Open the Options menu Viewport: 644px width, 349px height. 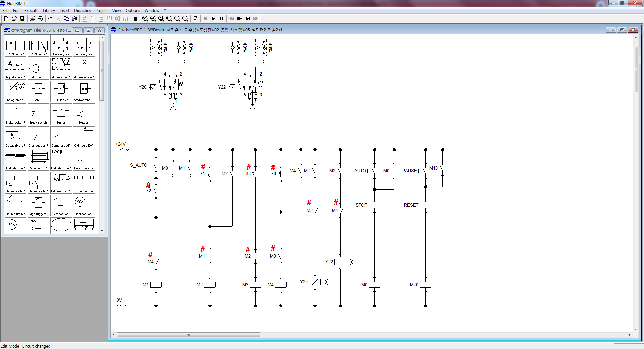pos(133,10)
